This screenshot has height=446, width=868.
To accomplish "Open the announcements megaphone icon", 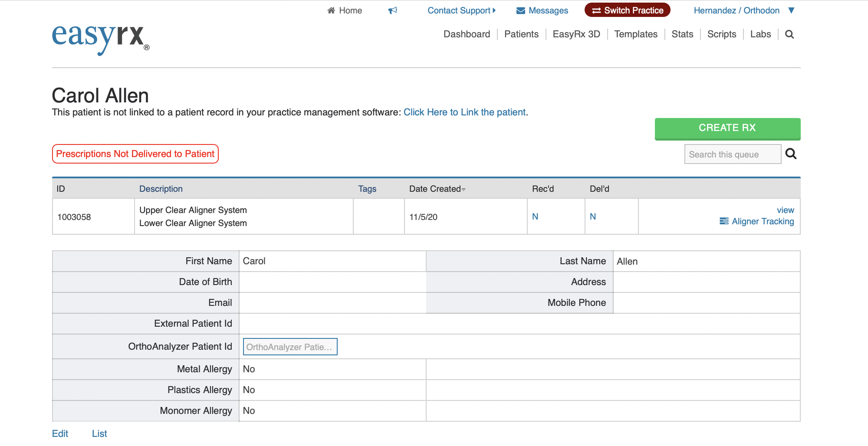I will coord(393,10).
